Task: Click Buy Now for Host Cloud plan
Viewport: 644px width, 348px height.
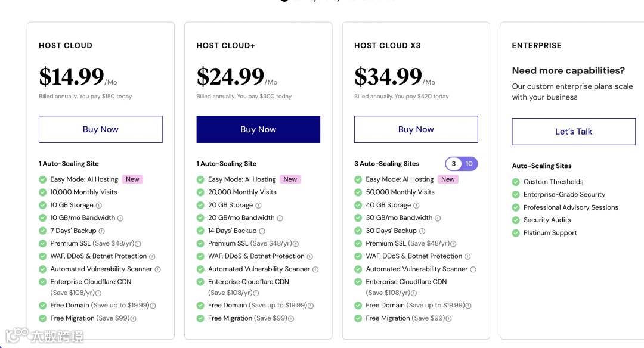Action: (x=100, y=129)
